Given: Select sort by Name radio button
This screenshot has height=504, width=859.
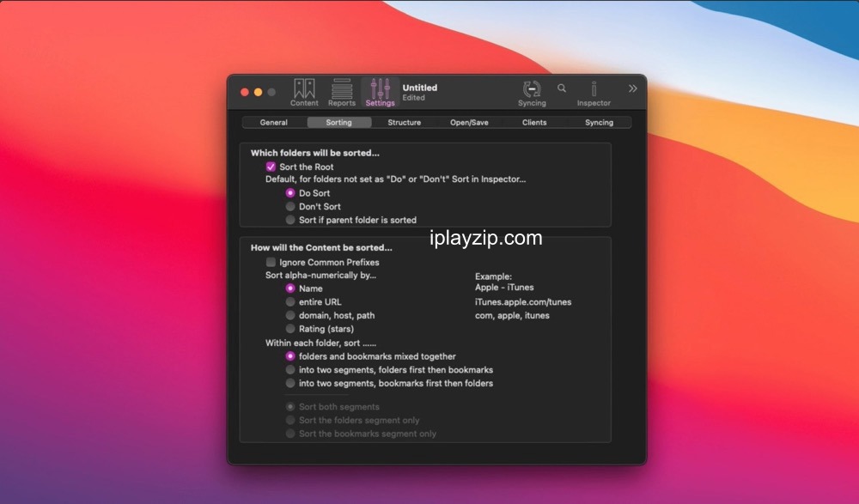Looking at the screenshot, I should [290, 288].
